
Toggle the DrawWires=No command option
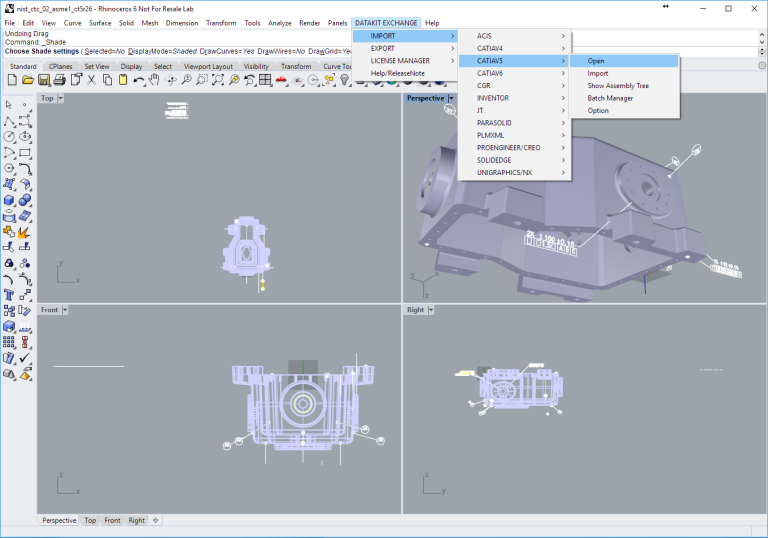click(281, 51)
